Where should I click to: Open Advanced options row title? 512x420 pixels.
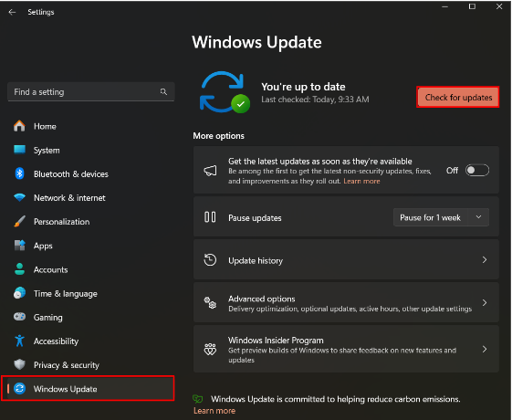pyautogui.click(x=262, y=299)
